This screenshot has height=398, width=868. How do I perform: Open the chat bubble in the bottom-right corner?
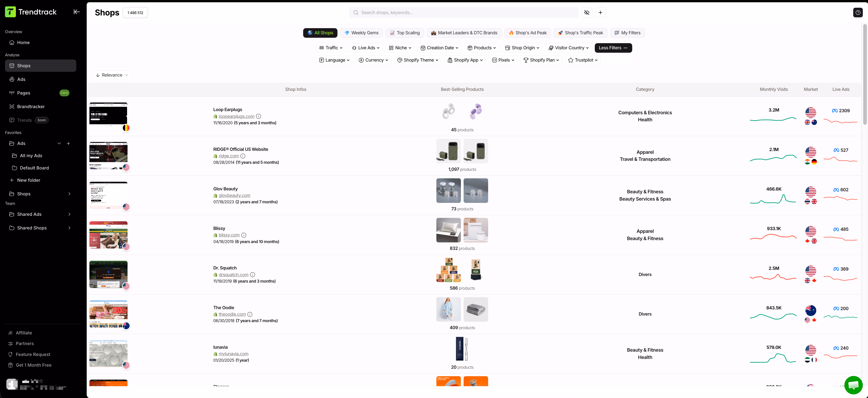[853, 385]
